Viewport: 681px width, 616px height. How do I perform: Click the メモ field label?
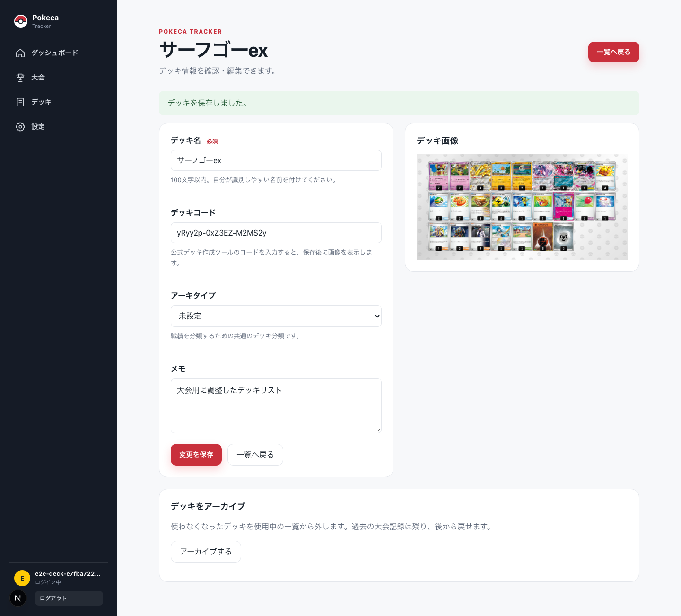tap(178, 369)
